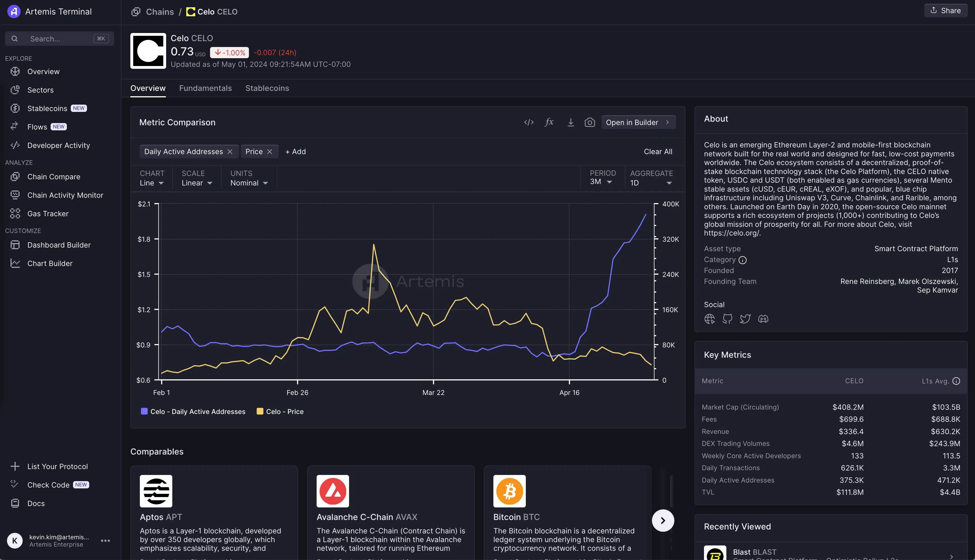
Task: Open the Docs link
Action: coord(36,503)
